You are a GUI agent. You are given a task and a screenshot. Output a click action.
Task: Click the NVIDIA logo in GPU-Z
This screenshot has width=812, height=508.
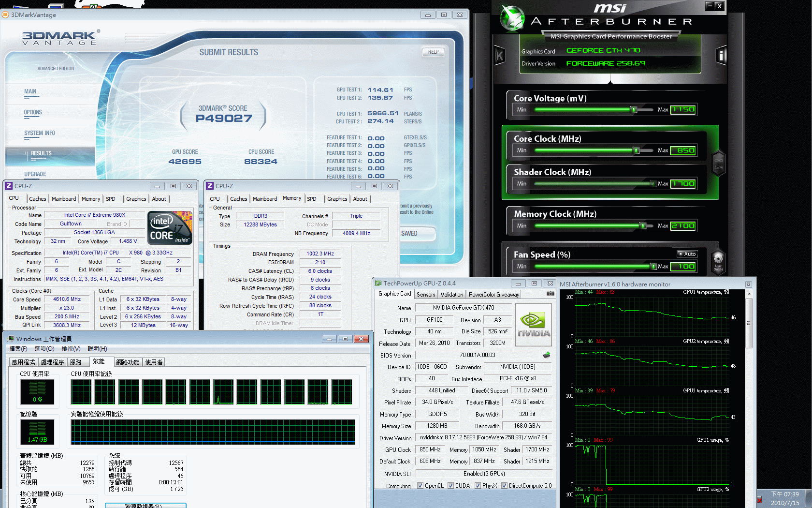(534, 325)
